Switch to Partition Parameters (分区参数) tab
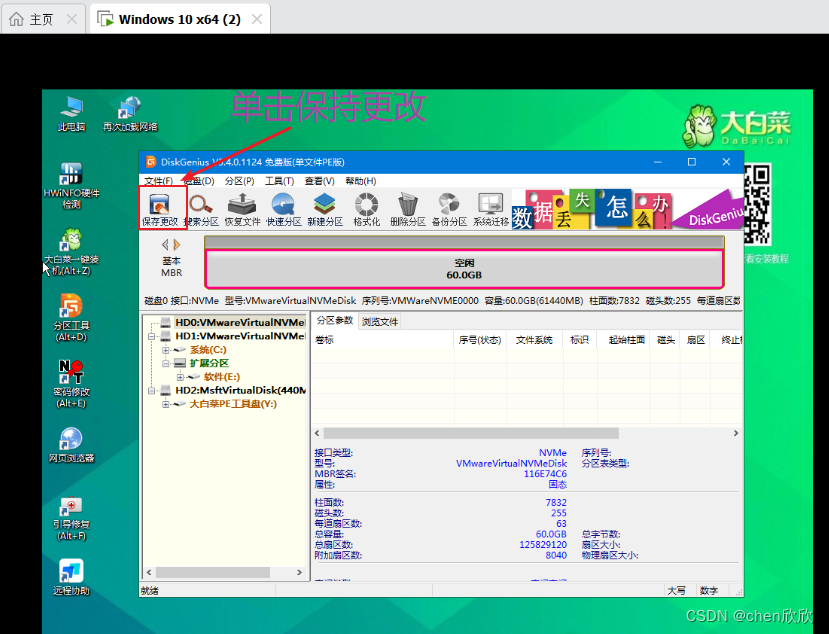The height and width of the screenshot is (634, 829). tap(335, 321)
